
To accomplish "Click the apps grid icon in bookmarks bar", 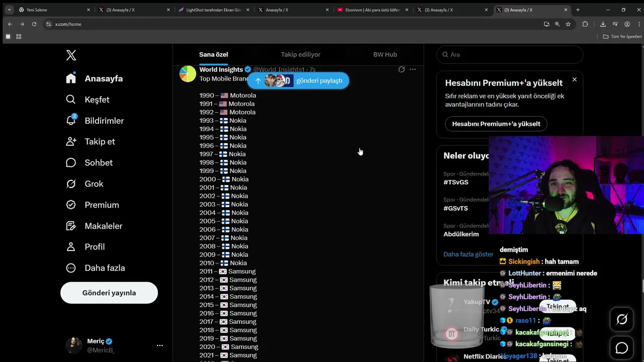I will point(19,36).
